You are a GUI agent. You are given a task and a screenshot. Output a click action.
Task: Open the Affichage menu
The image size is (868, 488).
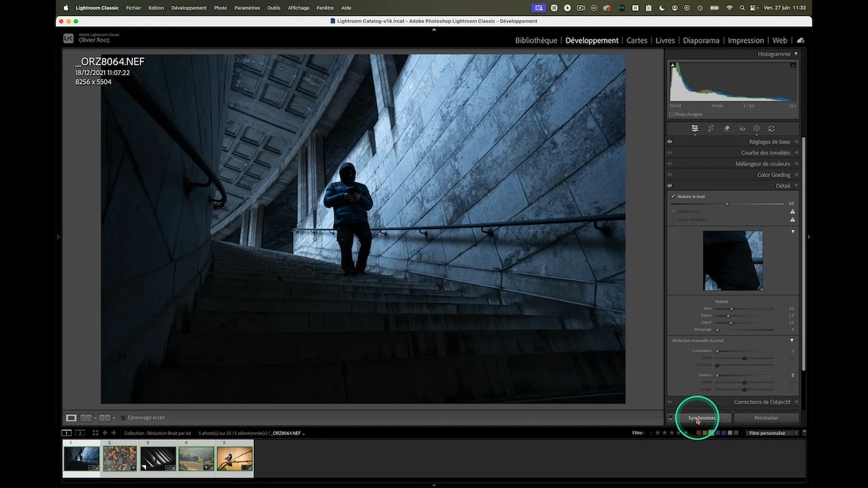coord(298,8)
